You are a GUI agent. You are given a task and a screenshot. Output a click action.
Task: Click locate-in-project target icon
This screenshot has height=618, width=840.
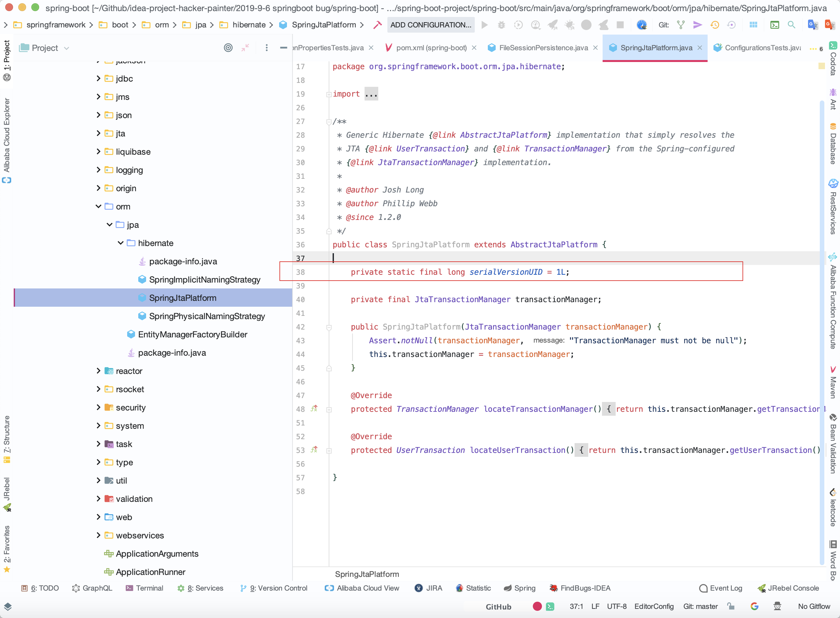[228, 48]
